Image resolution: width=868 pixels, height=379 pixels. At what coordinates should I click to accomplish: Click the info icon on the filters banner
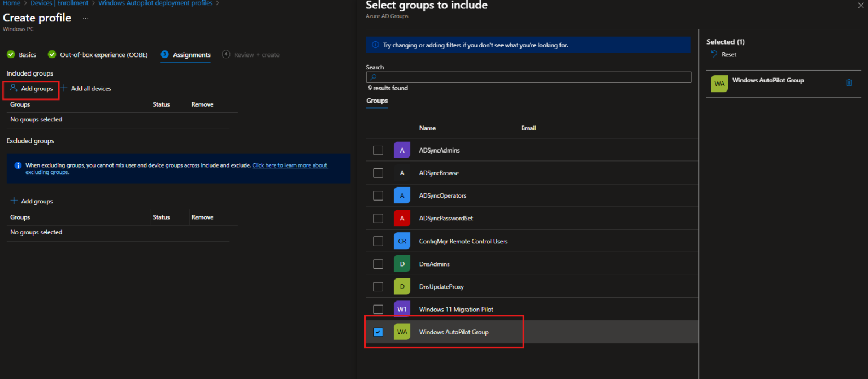point(376,45)
